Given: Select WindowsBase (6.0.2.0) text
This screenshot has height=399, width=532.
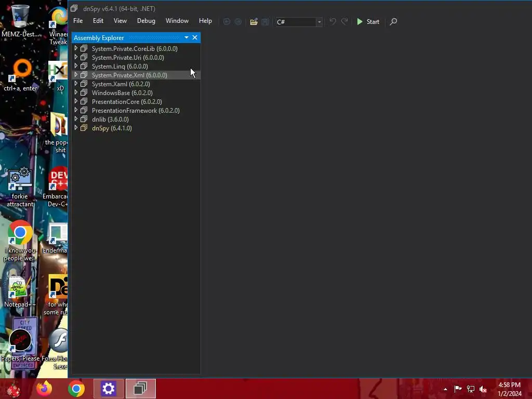Looking at the screenshot, I should 122,92.
